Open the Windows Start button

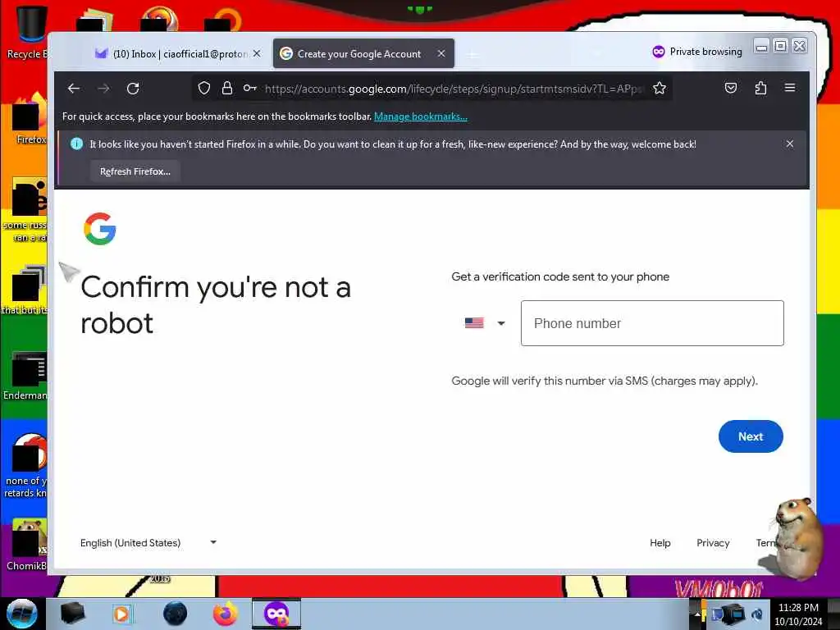point(21,614)
